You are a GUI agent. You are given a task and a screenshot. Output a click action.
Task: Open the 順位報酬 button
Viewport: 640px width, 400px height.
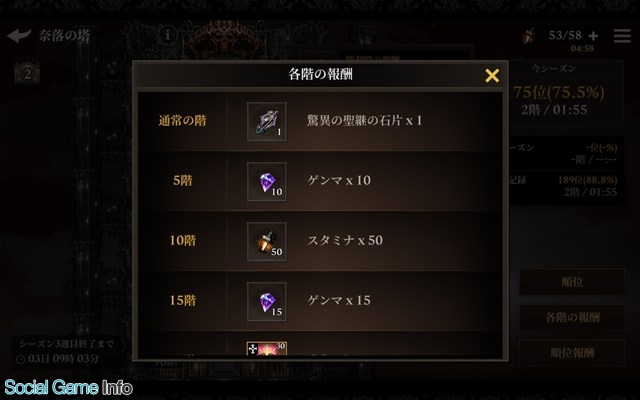pyautogui.click(x=572, y=353)
